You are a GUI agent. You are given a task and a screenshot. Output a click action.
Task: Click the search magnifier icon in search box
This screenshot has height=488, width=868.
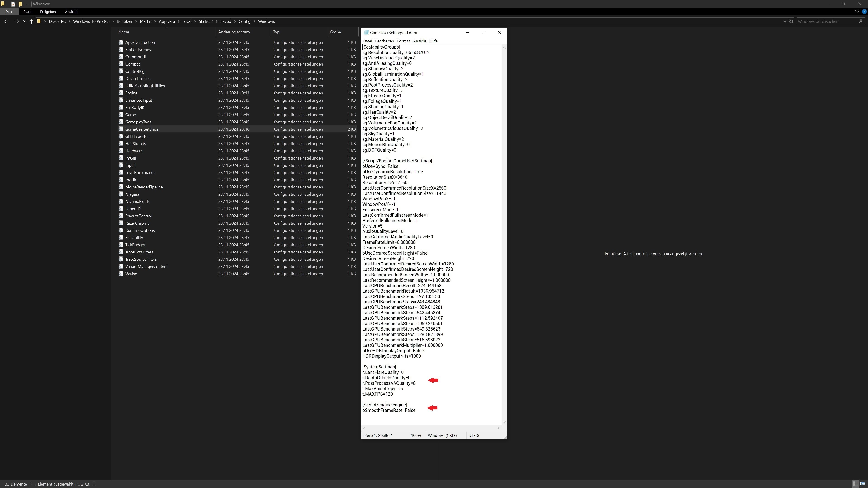[x=861, y=21]
